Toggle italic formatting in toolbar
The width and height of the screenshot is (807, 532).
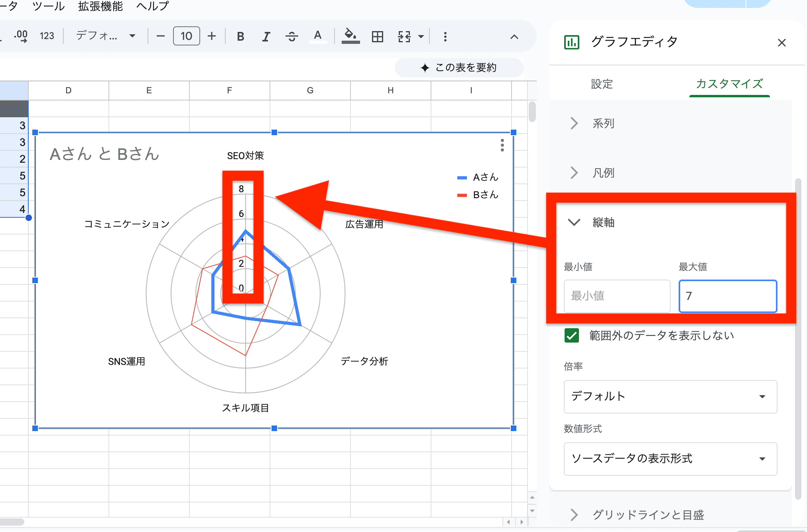click(x=266, y=37)
